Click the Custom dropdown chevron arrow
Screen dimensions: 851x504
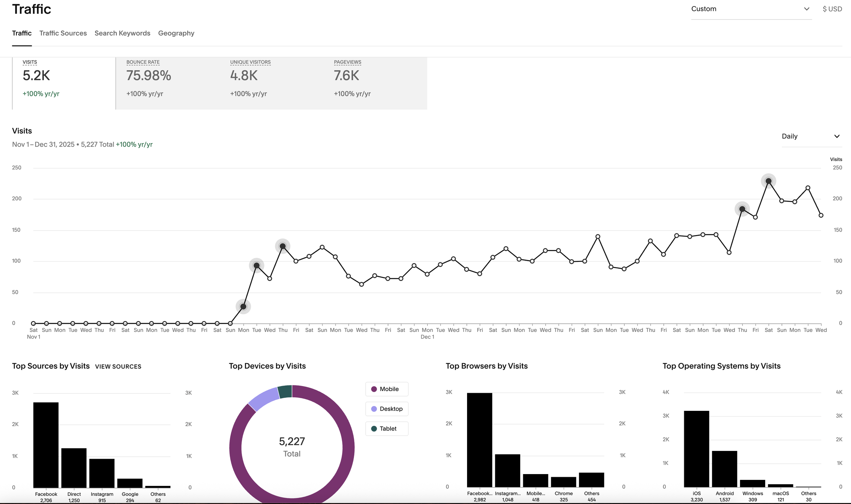pyautogui.click(x=806, y=9)
